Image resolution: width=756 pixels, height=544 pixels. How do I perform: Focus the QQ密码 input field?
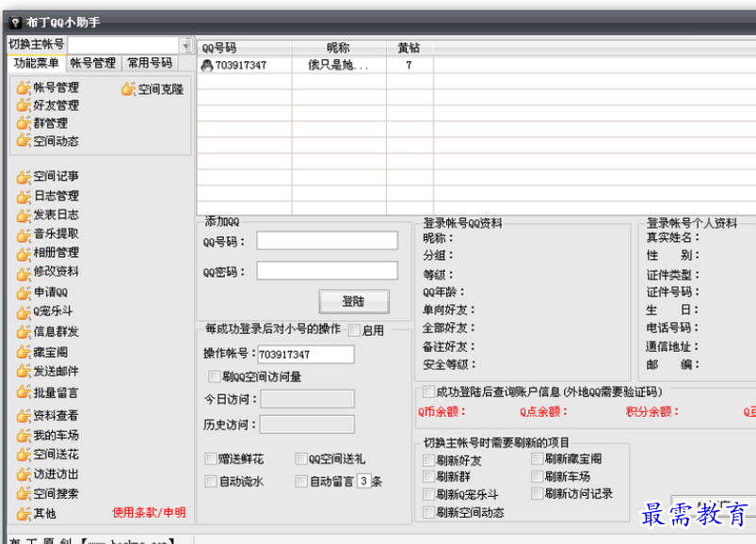click(327, 271)
